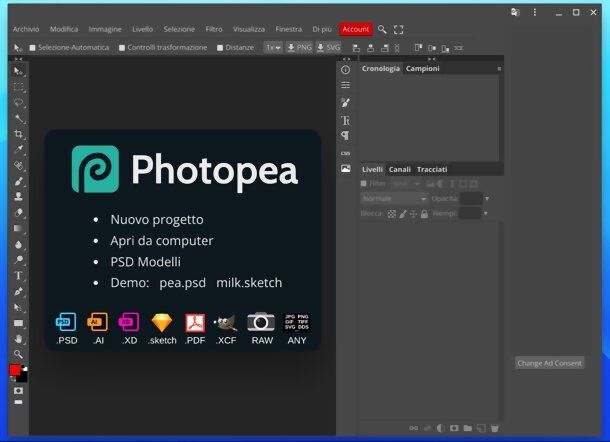Expand the Opacità dropdown arrow
Viewport: 610px width, 442px height.
tap(487, 198)
